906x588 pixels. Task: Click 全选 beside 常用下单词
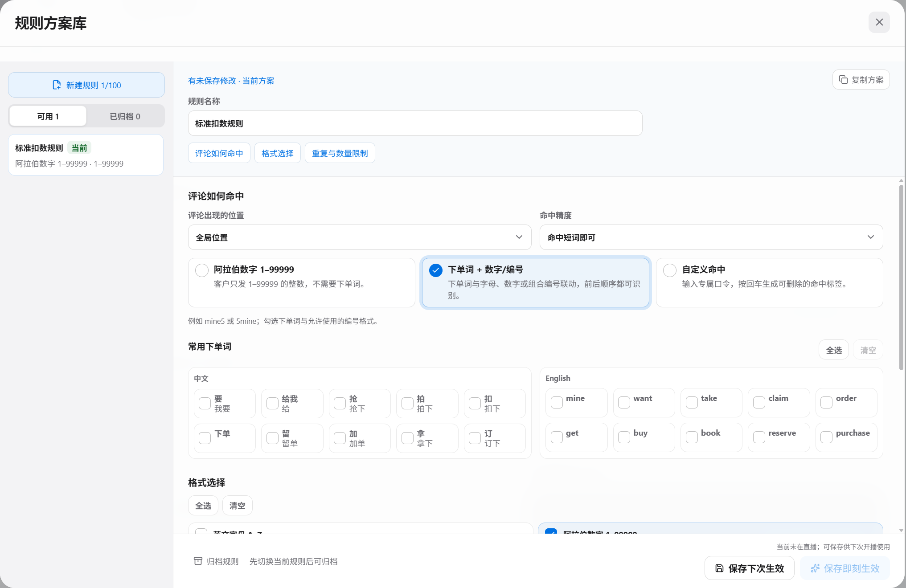[x=833, y=350]
